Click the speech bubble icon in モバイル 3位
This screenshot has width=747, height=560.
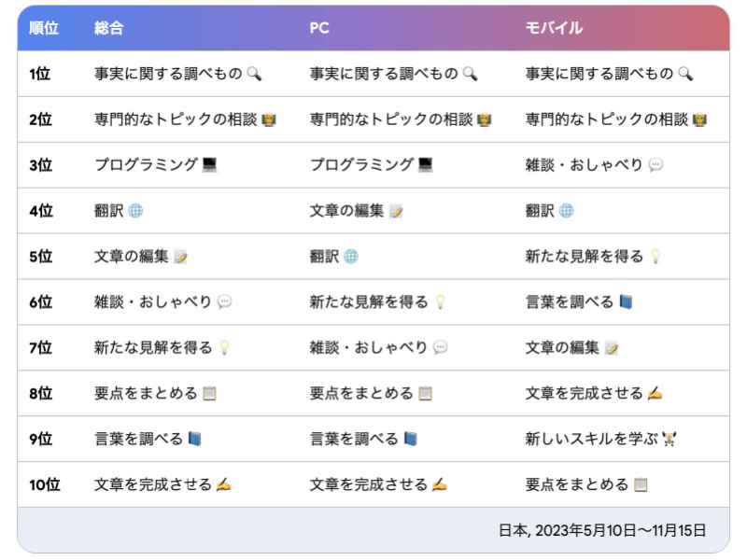[655, 165]
